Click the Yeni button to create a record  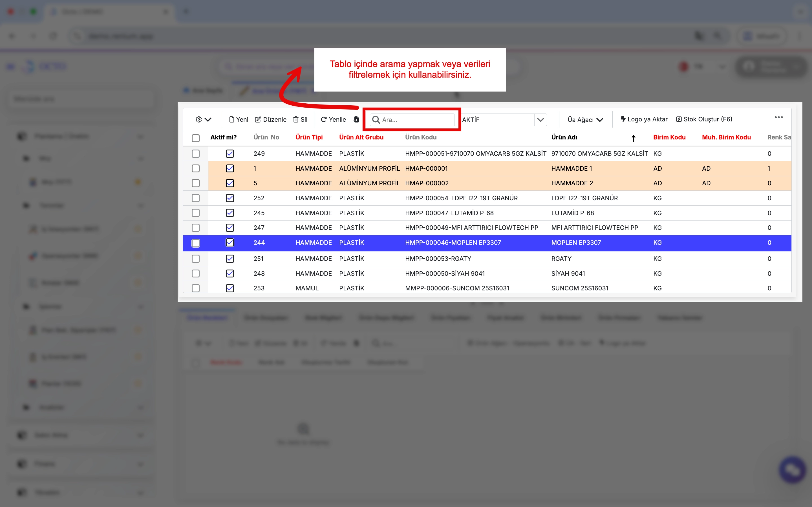[239, 119]
